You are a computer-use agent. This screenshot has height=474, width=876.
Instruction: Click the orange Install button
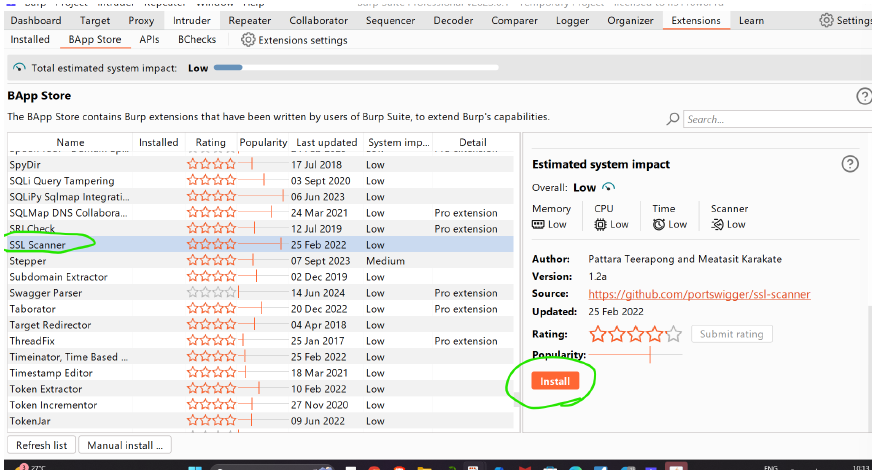click(555, 381)
